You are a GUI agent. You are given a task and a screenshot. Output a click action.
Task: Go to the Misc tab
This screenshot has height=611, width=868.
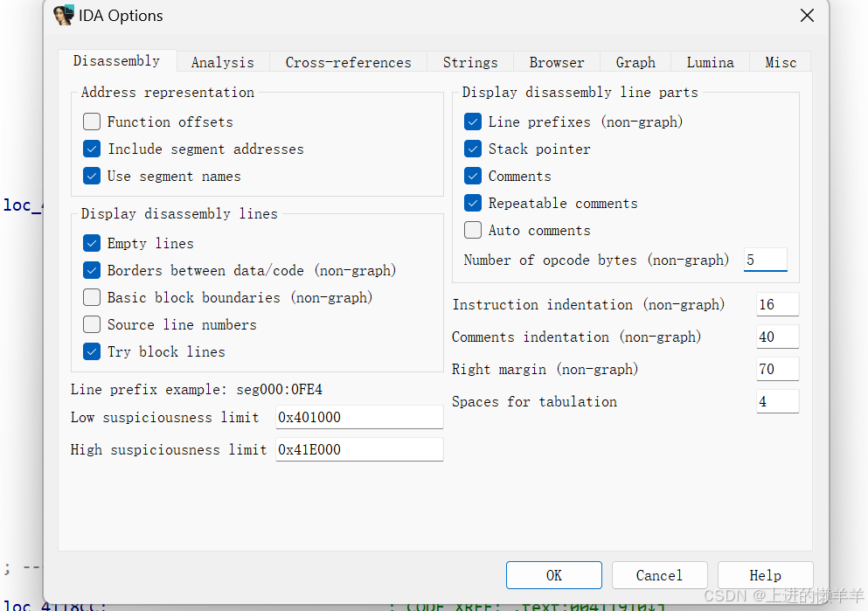pos(781,63)
